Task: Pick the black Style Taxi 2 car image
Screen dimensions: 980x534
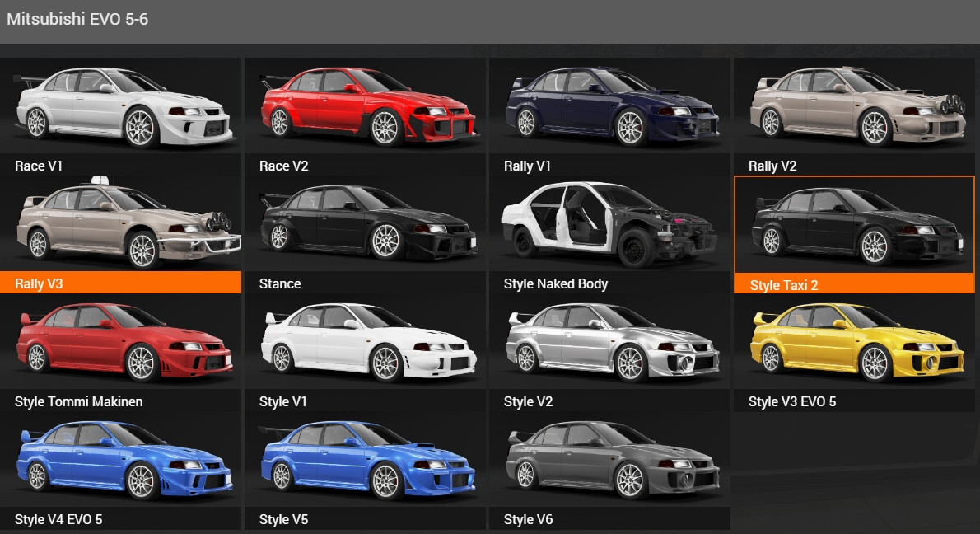Action: tap(854, 224)
